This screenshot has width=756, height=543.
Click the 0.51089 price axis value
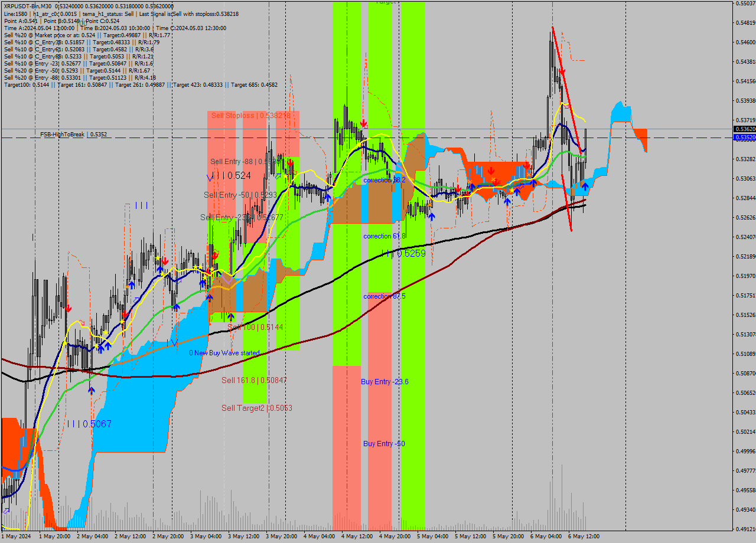pos(745,354)
